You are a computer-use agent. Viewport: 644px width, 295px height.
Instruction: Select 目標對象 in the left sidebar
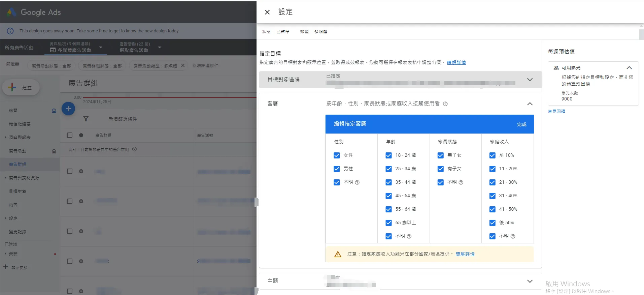point(18,191)
